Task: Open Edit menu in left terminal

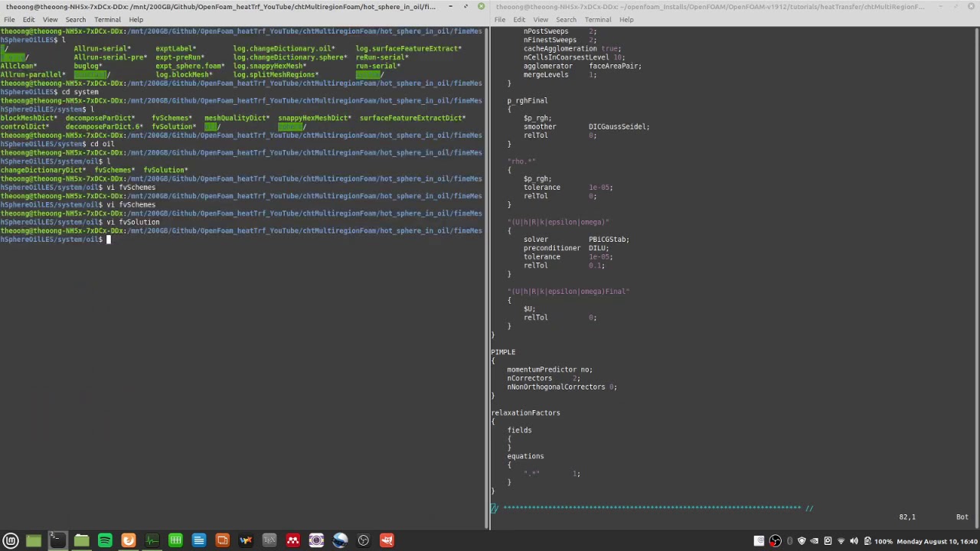Action: click(28, 19)
